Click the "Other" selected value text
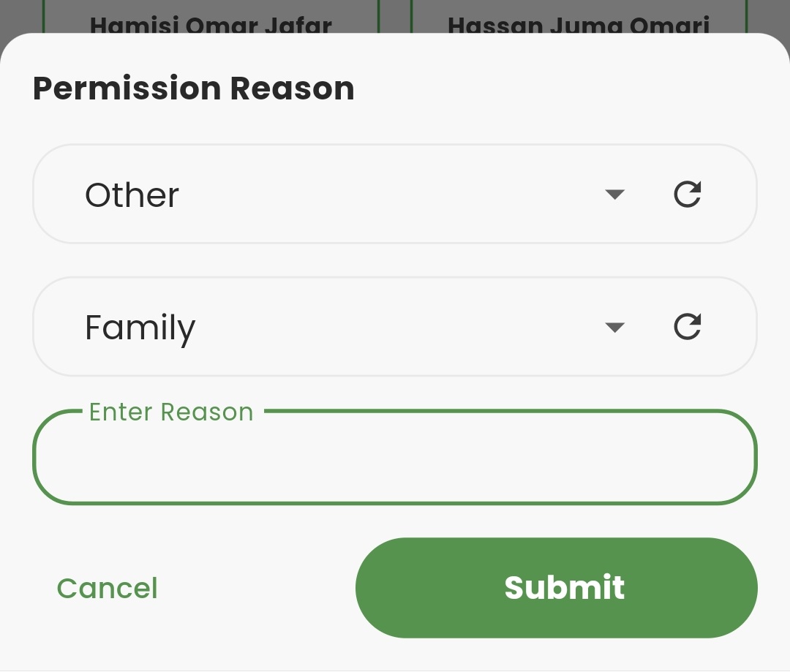This screenshot has width=790, height=672. coord(132,195)
